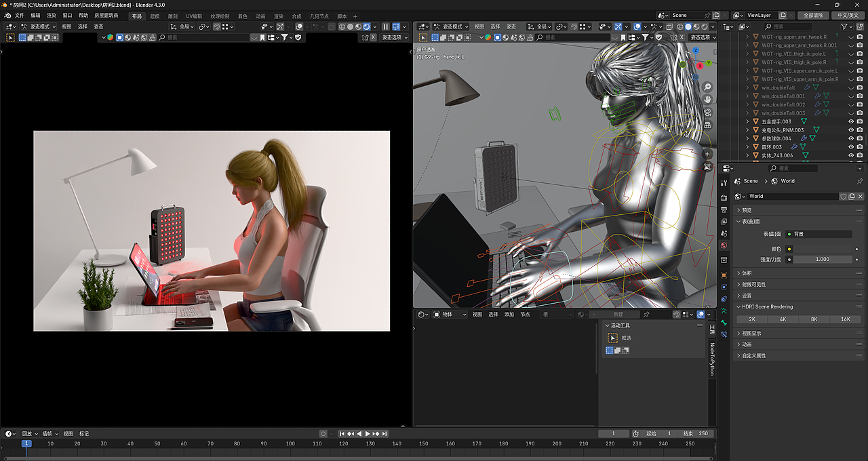
Task: Click the outliner search field
Action: coord(787,26)
